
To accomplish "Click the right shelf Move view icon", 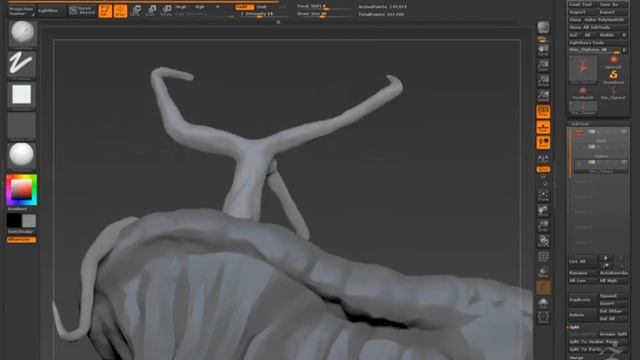I will (x=543, y=211).
